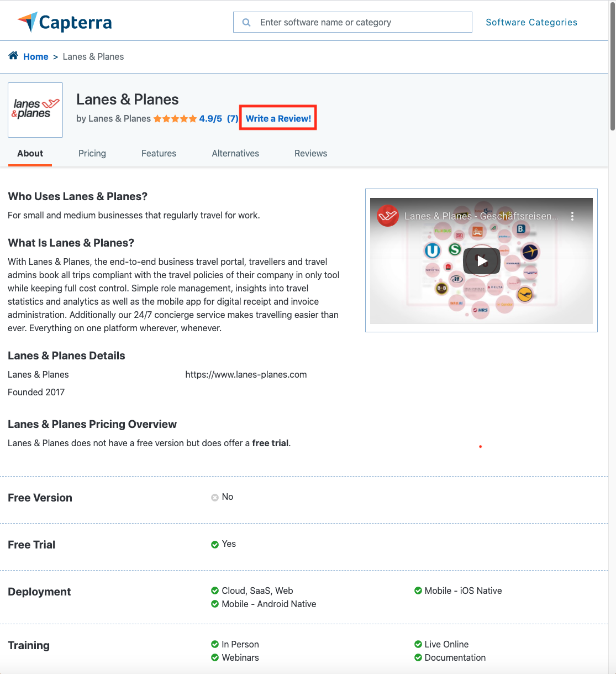616x674 pixels.
Task: Click the Training row label
Action: click(x=29, y=645)
